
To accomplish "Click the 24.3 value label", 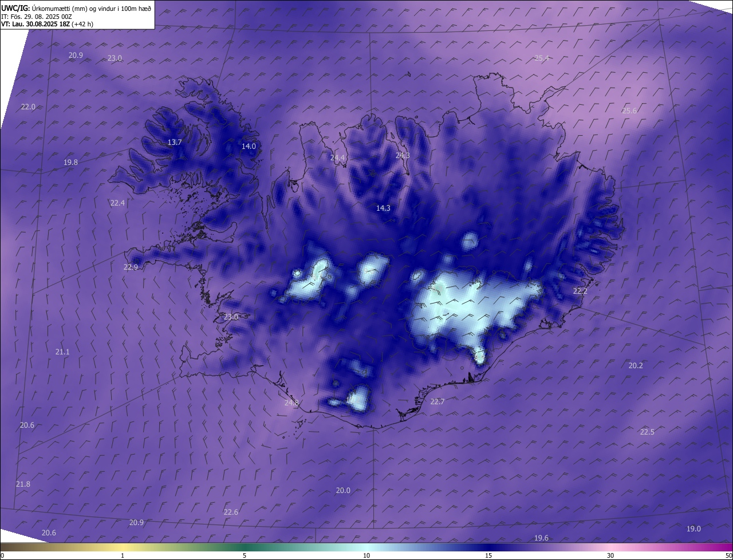I will (x=403, y=156).
